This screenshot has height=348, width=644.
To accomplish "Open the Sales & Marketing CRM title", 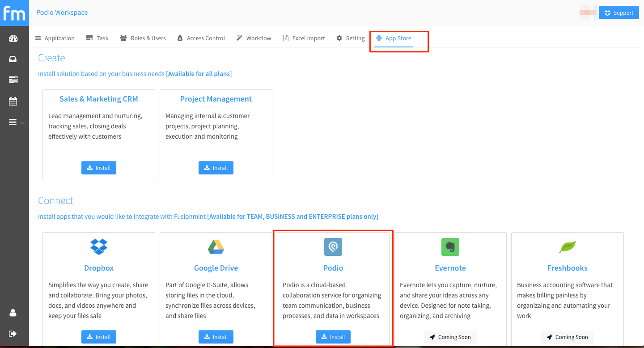I will pos(99,99).
